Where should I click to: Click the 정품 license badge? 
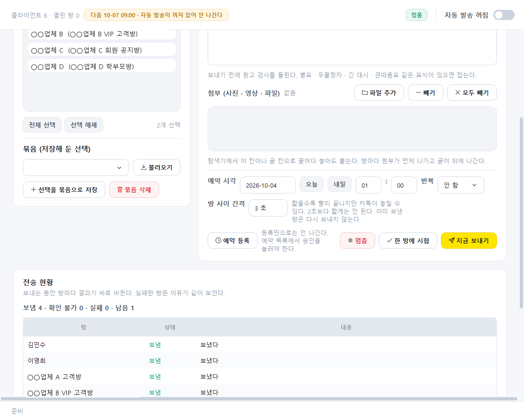[x=416, y=15]
